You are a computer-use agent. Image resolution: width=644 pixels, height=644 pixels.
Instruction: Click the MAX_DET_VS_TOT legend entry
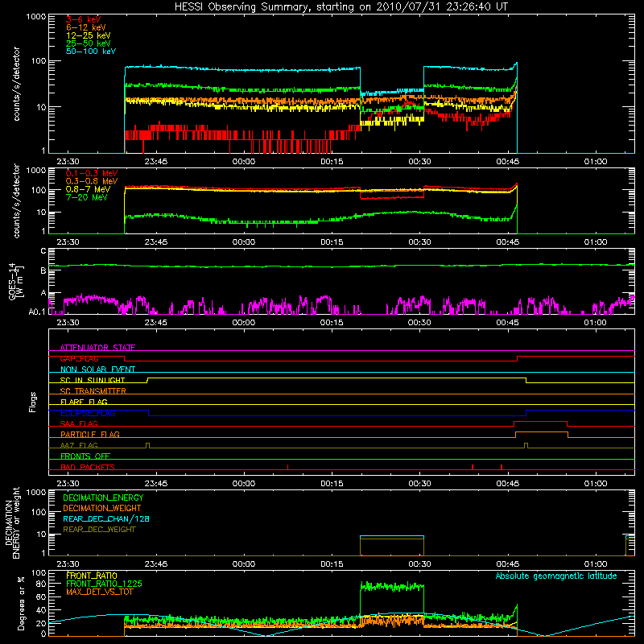click(99, 592)
